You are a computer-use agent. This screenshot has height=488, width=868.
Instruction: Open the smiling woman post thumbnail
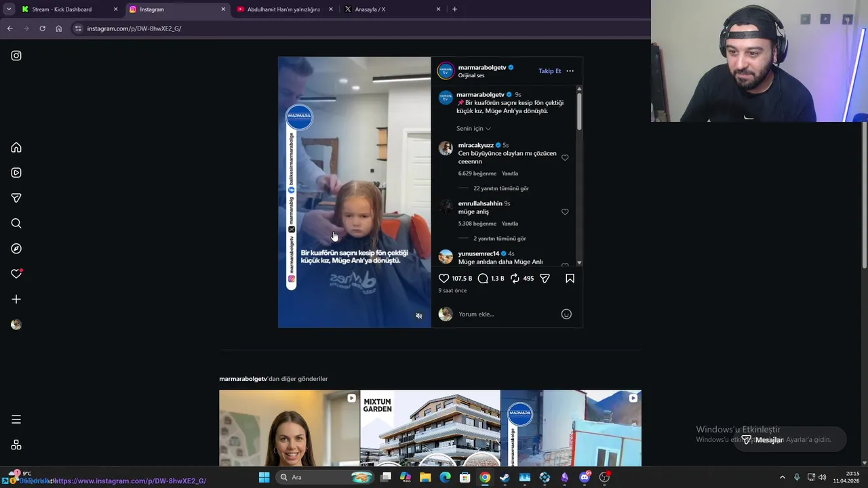[289, 428]
